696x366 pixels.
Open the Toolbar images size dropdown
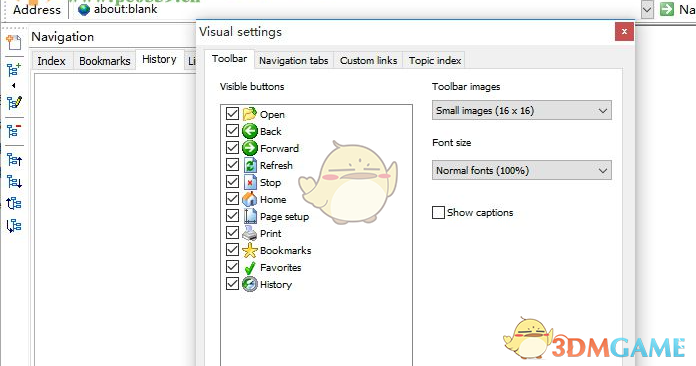[x=522, y=110]
